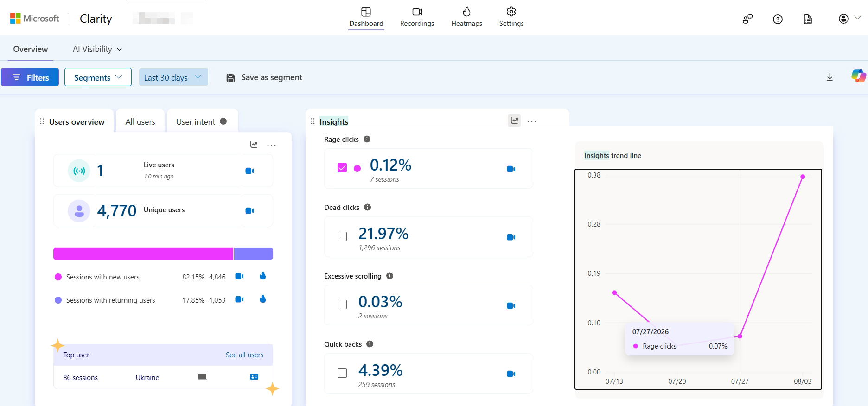Change the Last 30 days date range
868x406 pixels.
[173, 77]
